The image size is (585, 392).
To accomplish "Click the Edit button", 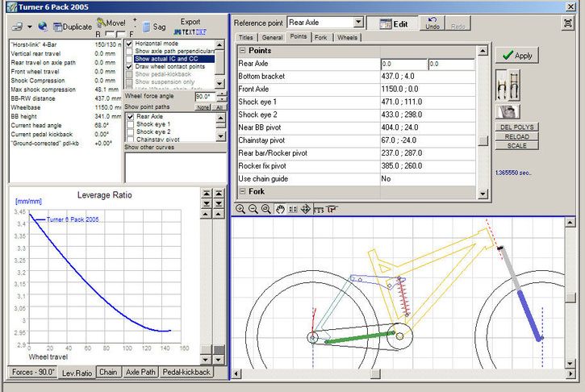I will tap(393, 24).
